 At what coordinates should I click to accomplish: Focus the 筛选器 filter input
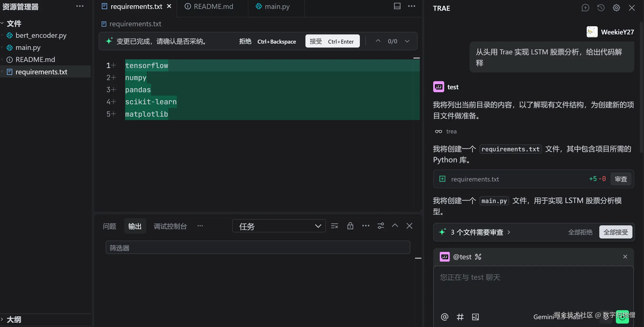pos(258,247)
